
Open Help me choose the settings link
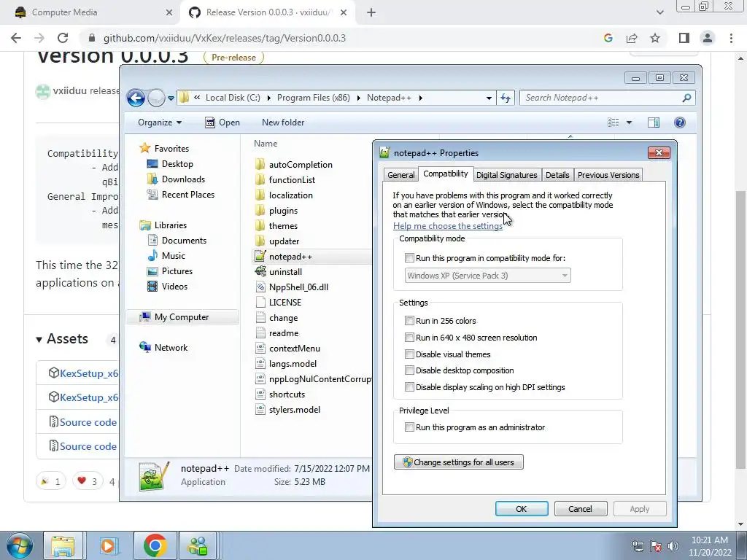pyautogui.click(x=448, y=226)
